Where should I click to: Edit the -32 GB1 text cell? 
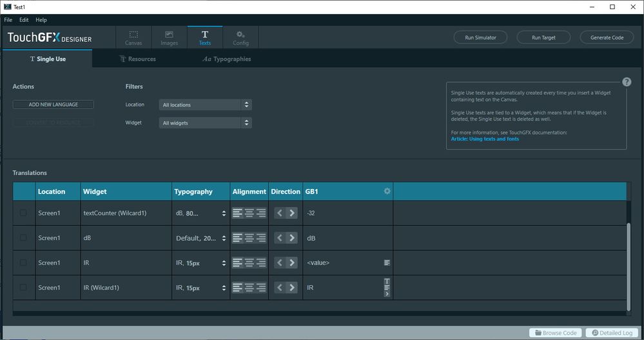[347, 213]
